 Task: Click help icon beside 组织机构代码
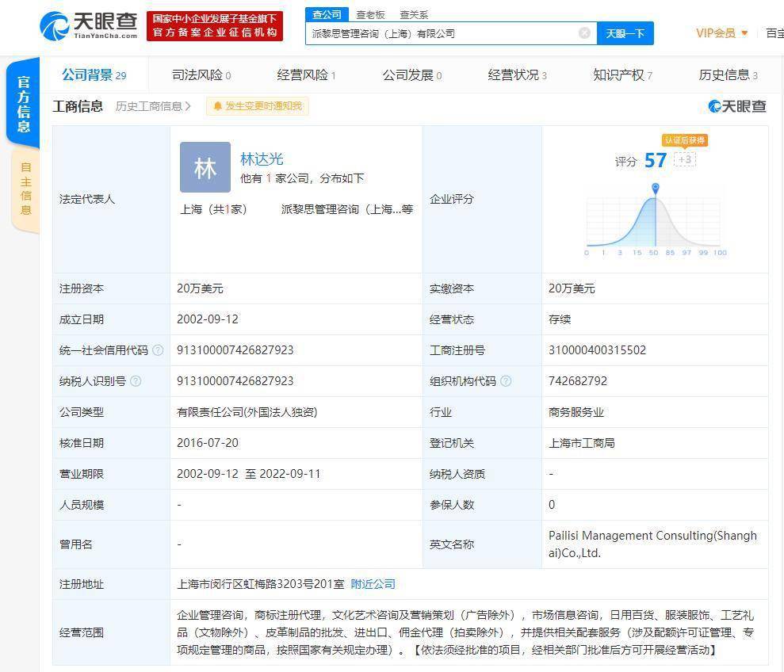pos(506,381)
